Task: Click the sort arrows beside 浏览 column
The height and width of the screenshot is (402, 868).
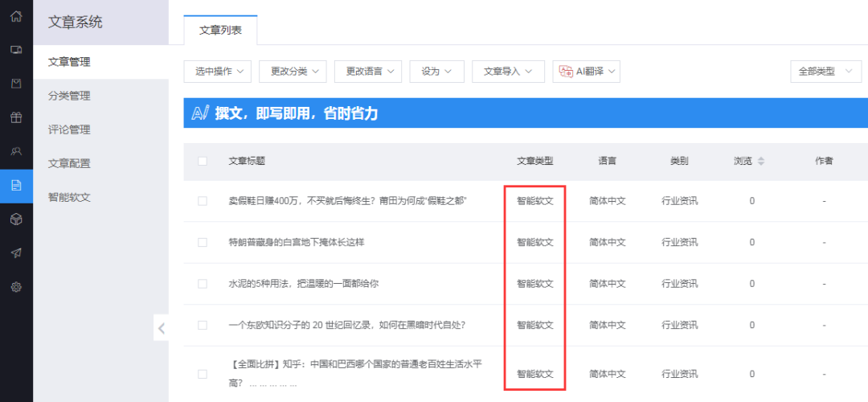Action: point(761,161)
